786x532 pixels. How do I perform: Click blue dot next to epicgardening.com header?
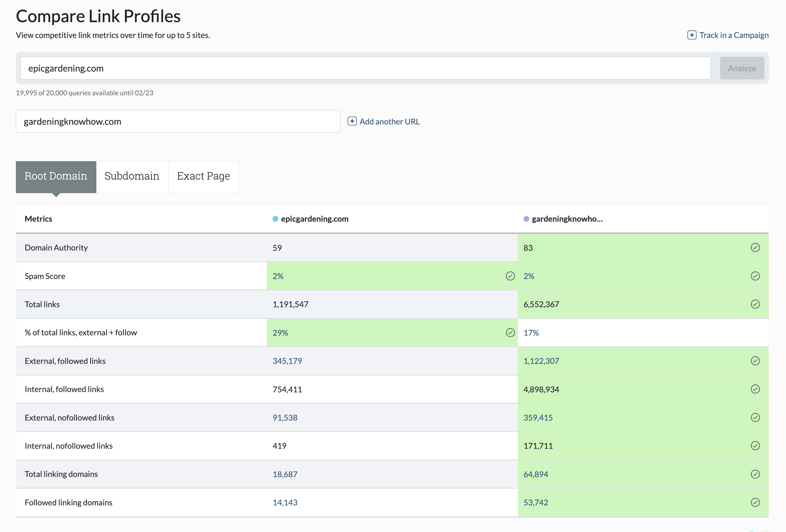coord(275,219)
